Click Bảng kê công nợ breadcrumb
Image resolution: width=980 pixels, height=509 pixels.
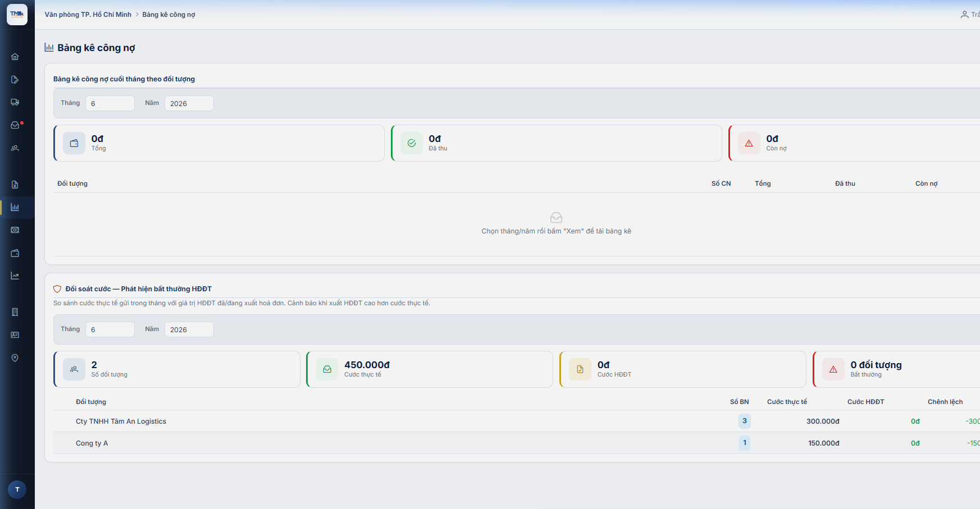pos(168,15)
